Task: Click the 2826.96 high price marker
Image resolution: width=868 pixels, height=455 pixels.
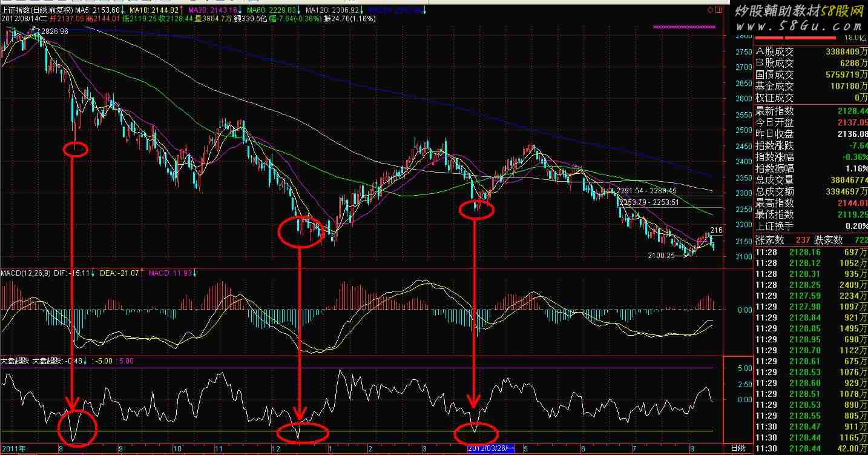Action: [54, 31]
